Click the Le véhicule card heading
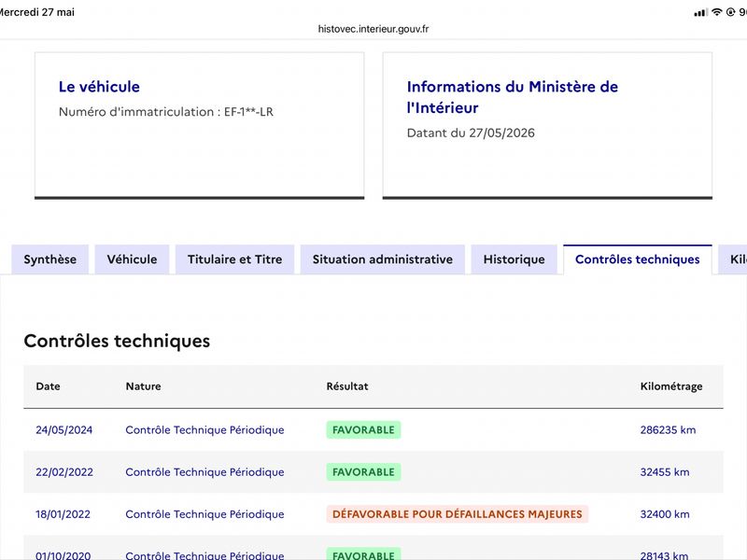Image resolution: width=747 pixels, height=560 pixels. point(99,87)
